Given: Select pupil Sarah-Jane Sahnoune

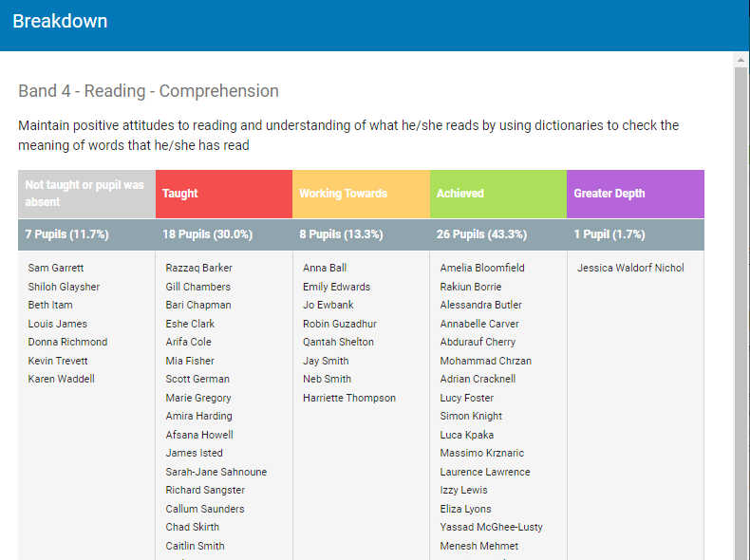Looking at the screenshot, I should 216,472.
